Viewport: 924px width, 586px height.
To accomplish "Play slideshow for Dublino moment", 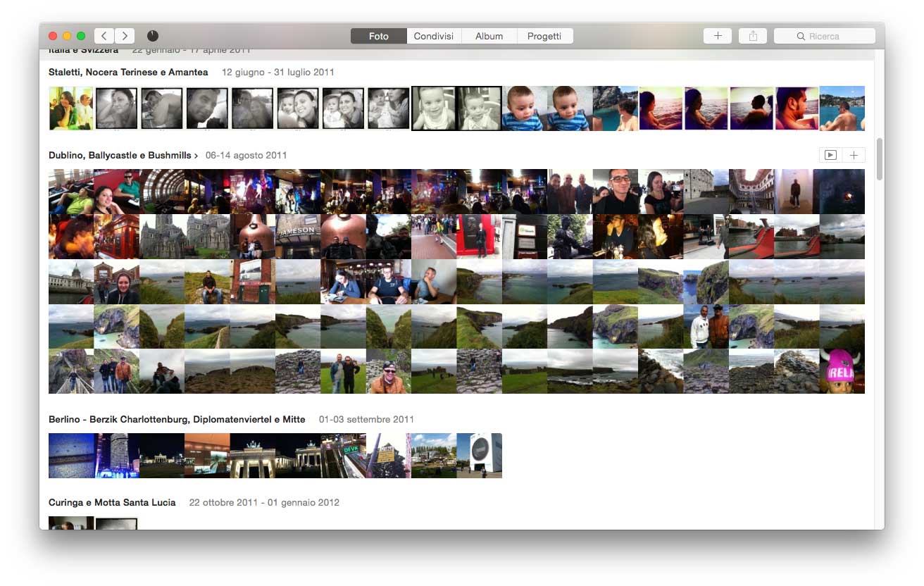I will (x=830, y=155).
